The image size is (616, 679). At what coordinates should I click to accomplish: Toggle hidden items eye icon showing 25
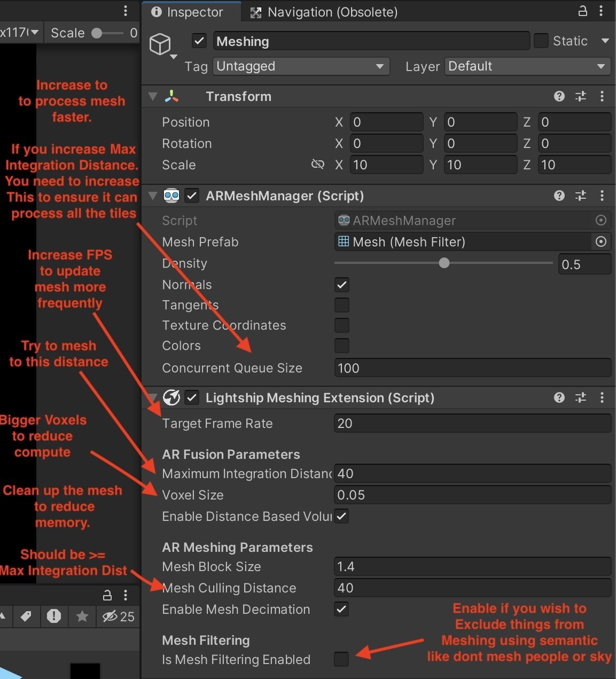tap(118, 616)
